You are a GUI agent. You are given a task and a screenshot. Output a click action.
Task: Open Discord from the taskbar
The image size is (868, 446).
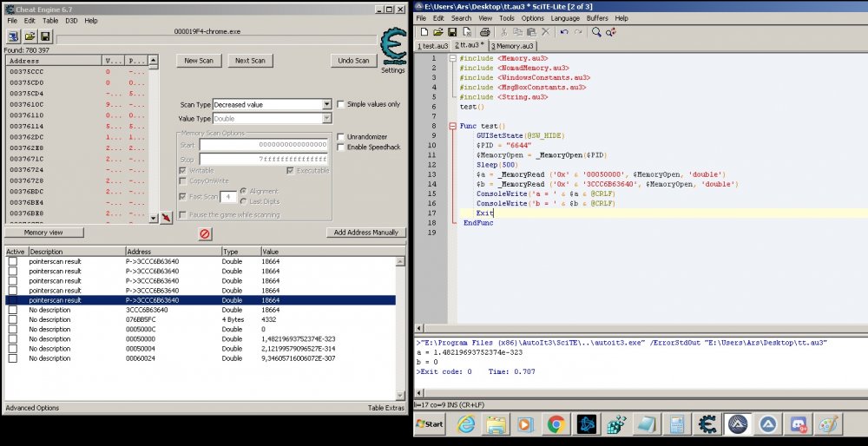point(797,424)
